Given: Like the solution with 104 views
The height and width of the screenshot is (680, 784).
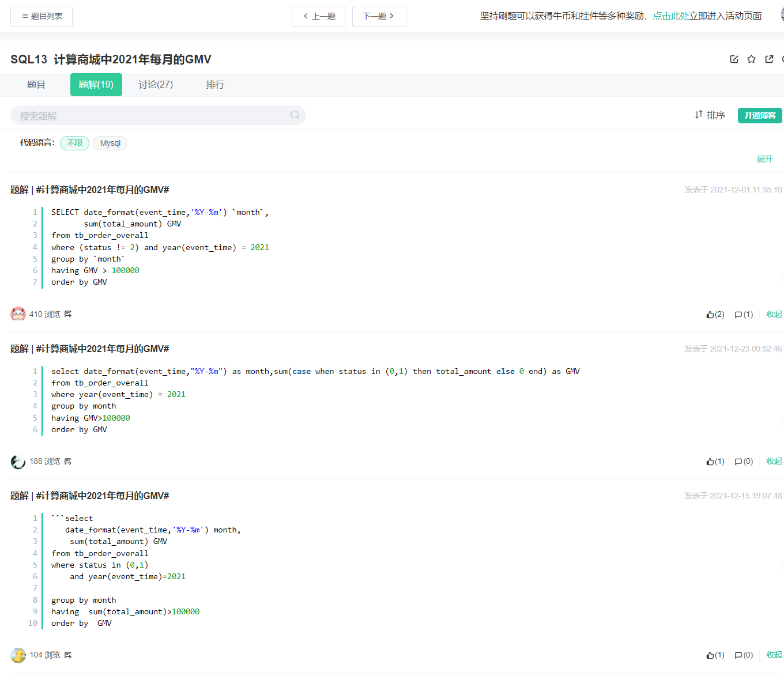Looking at the screenshot, I should click(x=715, y=655).
